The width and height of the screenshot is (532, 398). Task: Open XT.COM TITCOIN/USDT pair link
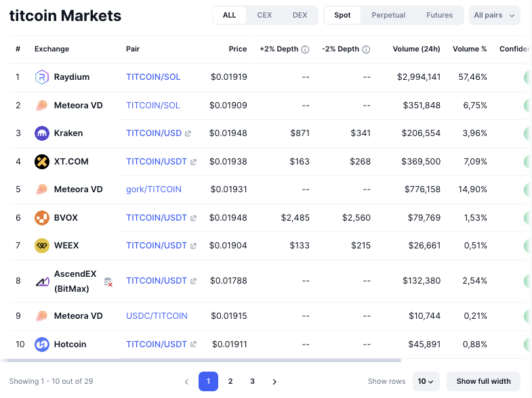click(157, 162)
